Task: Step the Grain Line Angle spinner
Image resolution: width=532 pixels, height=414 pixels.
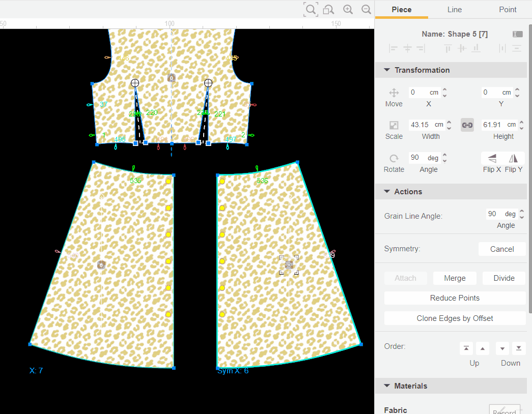Action: (x=522, y=214)
